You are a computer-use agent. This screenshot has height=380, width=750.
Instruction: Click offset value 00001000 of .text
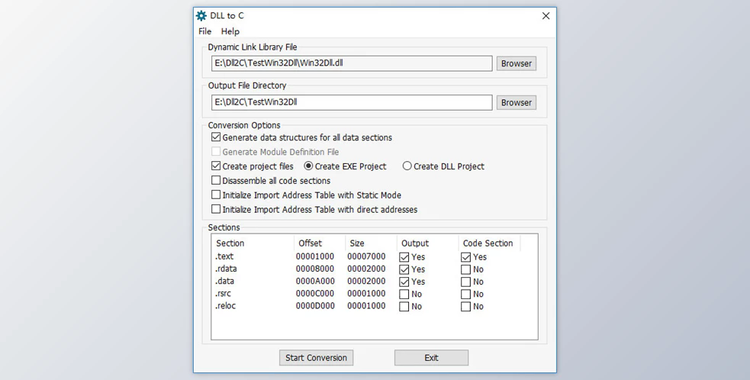[x=315, y=257]
